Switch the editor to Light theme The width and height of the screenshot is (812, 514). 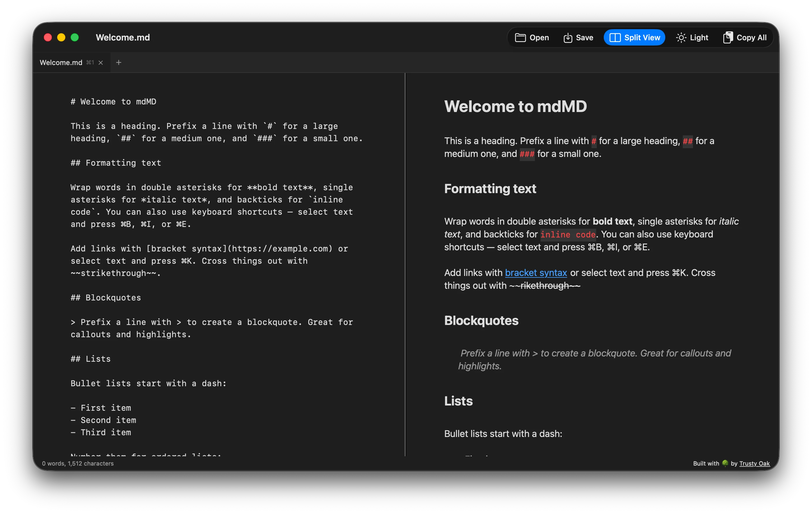pyautogui.click(x=692, y=37)
